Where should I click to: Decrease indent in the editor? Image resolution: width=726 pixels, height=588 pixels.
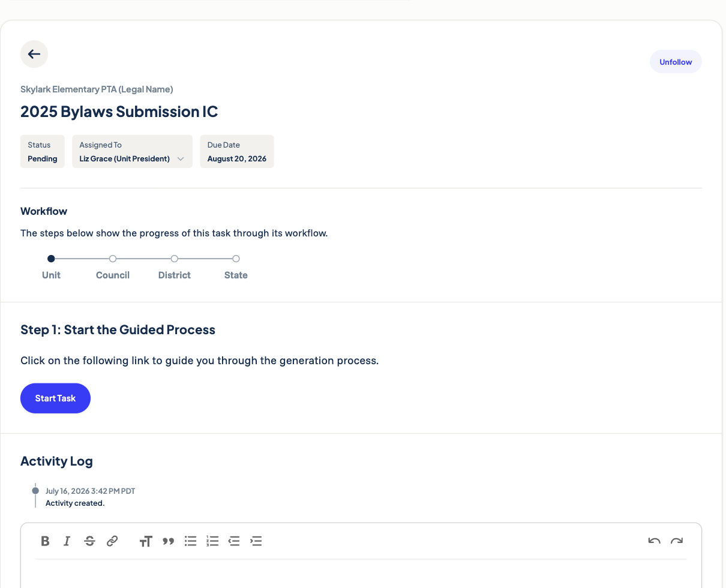click(234, 541)
